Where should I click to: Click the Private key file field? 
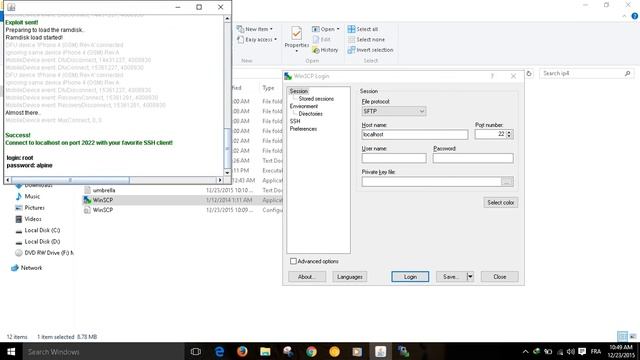(431, 182)
